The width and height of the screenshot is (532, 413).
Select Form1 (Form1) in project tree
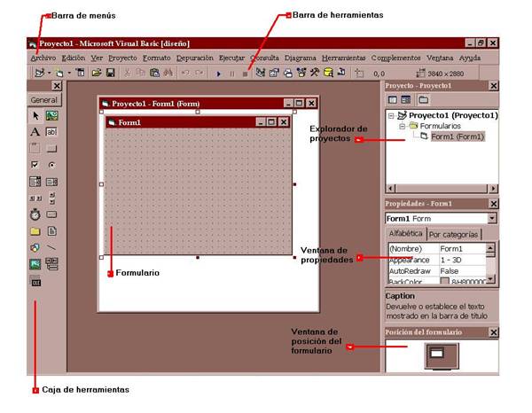click(x=458, y=136)
